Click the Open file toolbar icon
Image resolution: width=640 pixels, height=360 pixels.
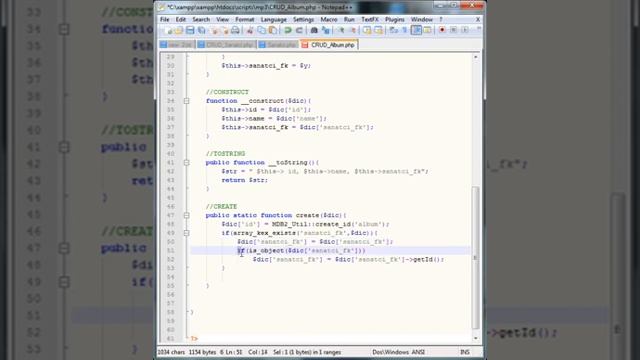[x=179, y=30]
